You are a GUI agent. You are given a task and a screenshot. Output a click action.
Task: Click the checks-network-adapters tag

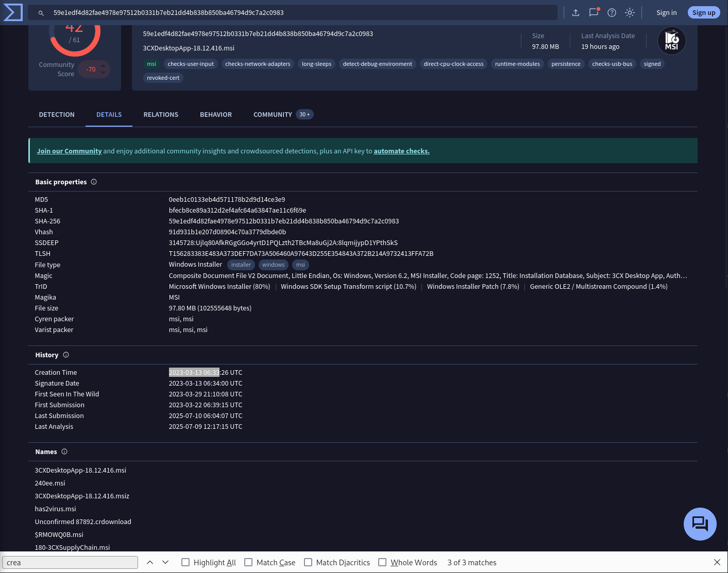pyautogui.click(x=258, y=64)
